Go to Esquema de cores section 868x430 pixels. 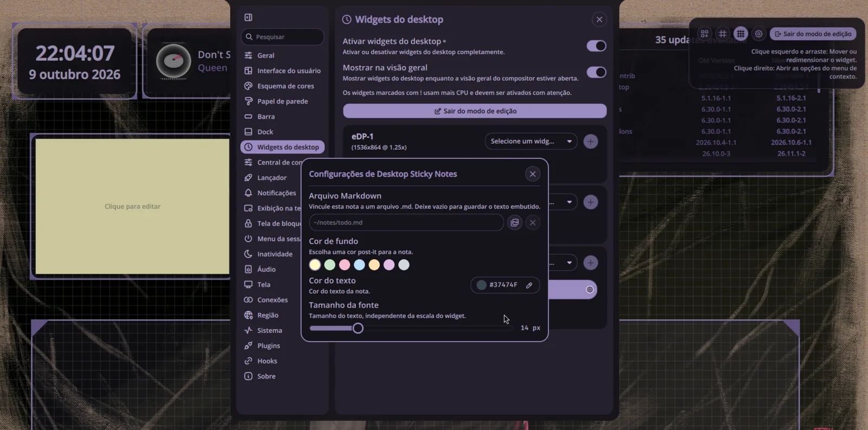coord(282,86)
